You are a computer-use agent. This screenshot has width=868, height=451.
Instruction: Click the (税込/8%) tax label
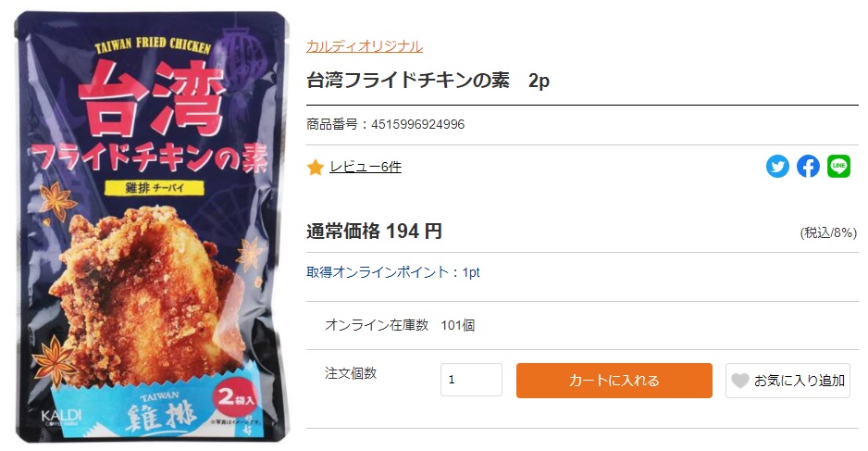pyautogui.click(x=828, y=232)
